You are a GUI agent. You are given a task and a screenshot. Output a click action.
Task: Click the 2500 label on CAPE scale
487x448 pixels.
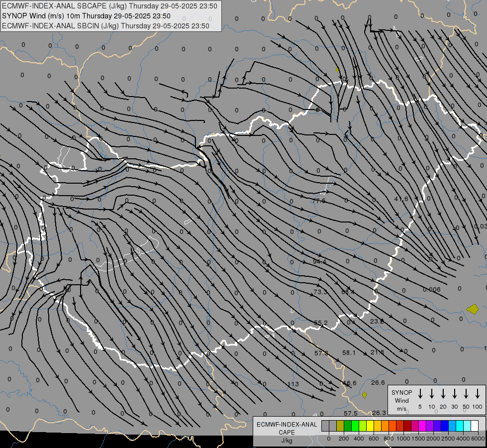click(448, 439)
